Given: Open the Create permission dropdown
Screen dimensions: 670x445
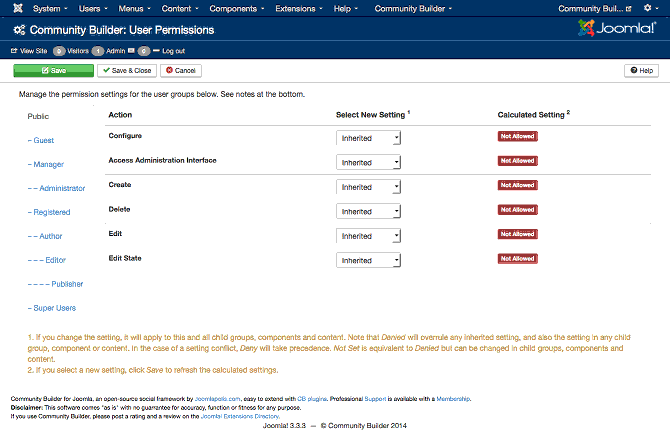Looking at the screenshot, I should click(368, 187).
